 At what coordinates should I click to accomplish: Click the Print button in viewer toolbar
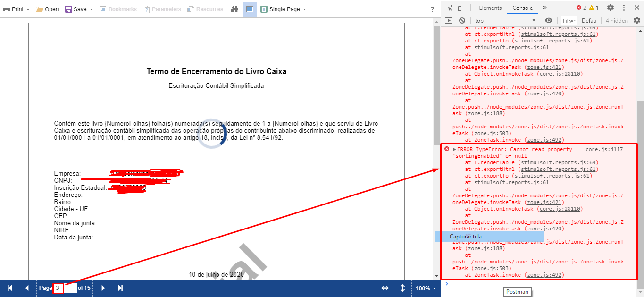(13, 9)
